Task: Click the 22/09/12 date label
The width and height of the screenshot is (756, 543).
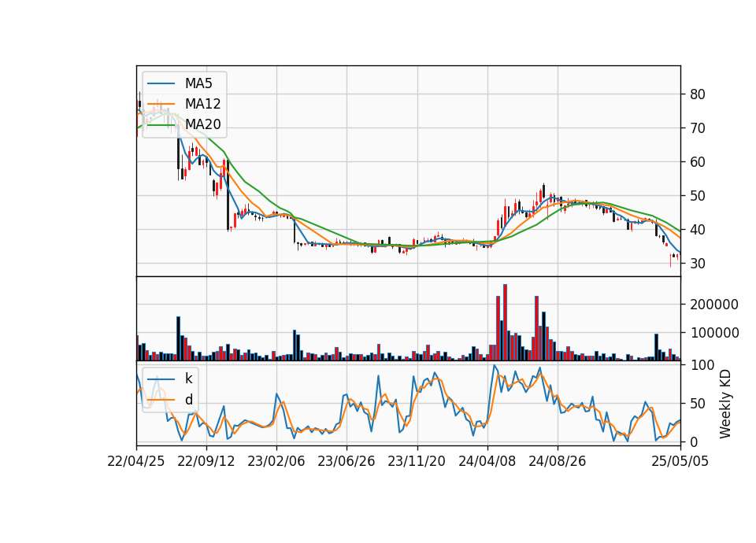Action: (x=206, y=461)
